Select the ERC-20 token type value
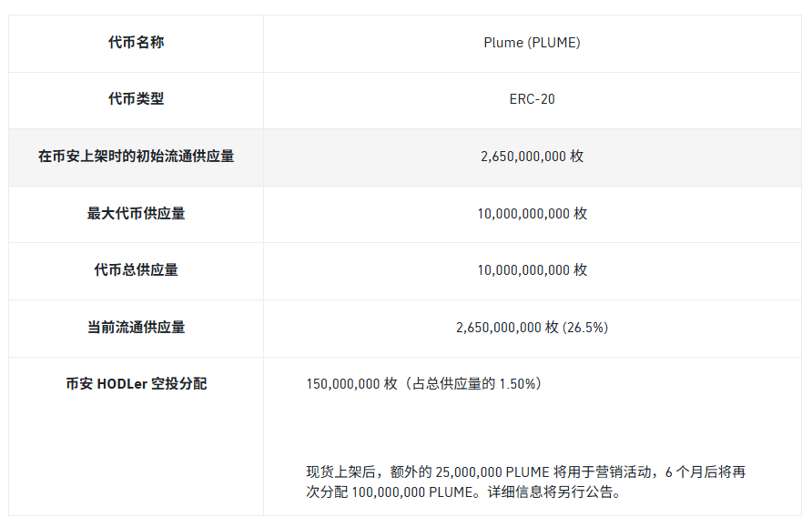 (x=532, y=99)
